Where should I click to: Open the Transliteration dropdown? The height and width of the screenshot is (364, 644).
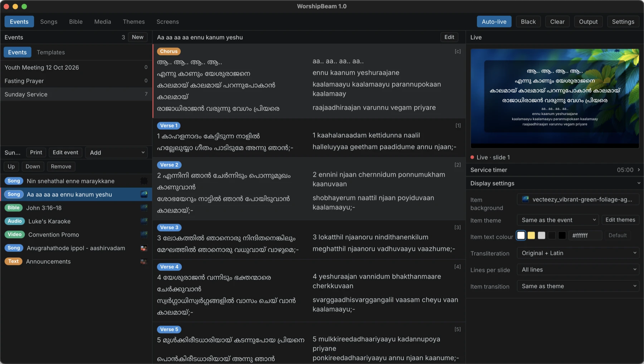click(578, 253)
